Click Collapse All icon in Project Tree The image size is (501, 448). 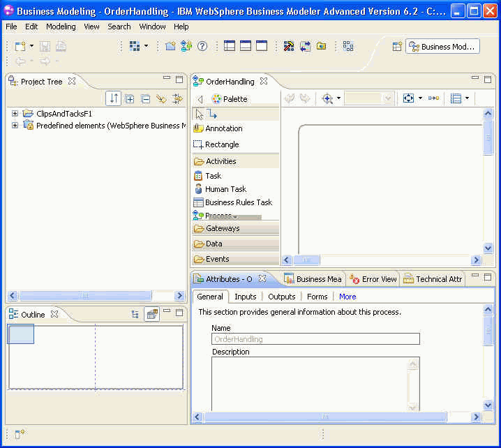[145, 99]
